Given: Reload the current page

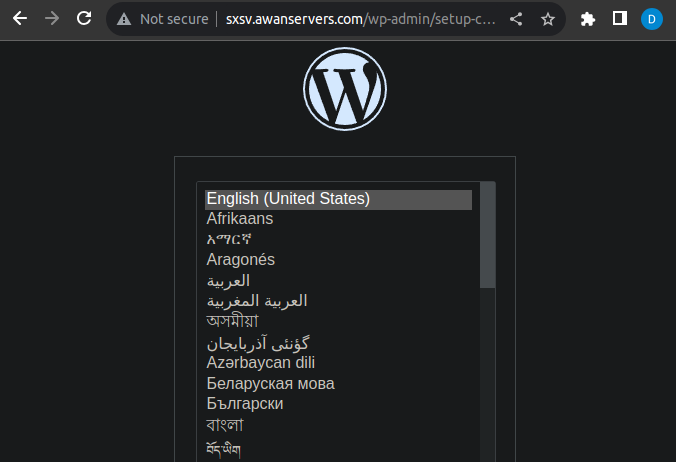Looking at the screenshot, I should (84, 19).
